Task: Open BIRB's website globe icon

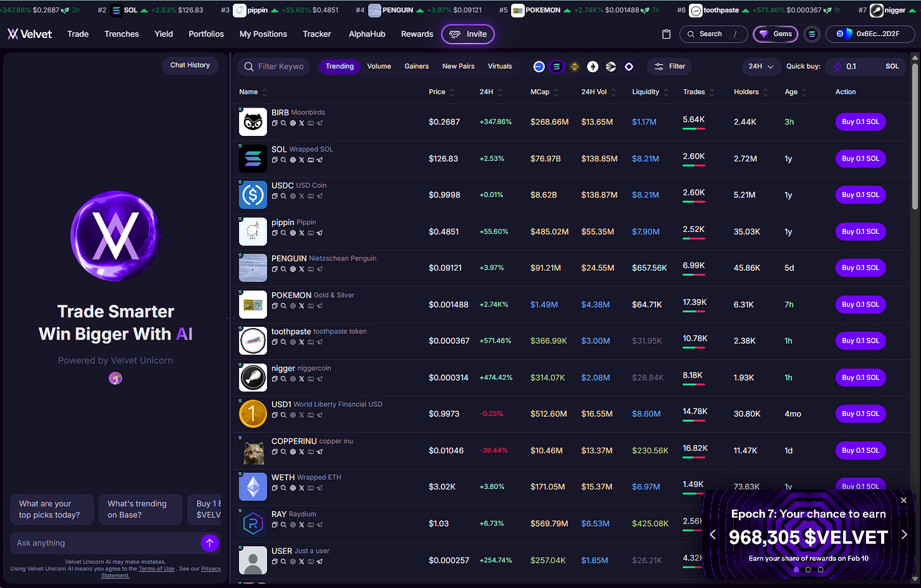Action: click(x=293, y=123)
